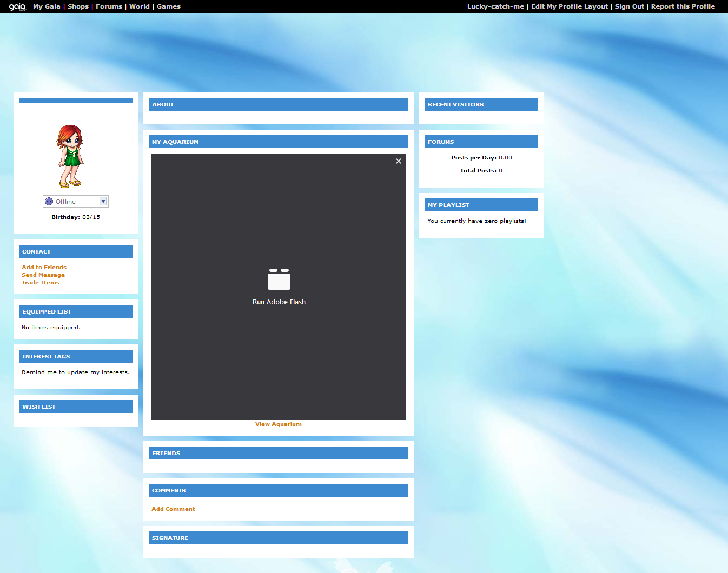
Task: Open the Games menu item
Action: tap(169, 6)
